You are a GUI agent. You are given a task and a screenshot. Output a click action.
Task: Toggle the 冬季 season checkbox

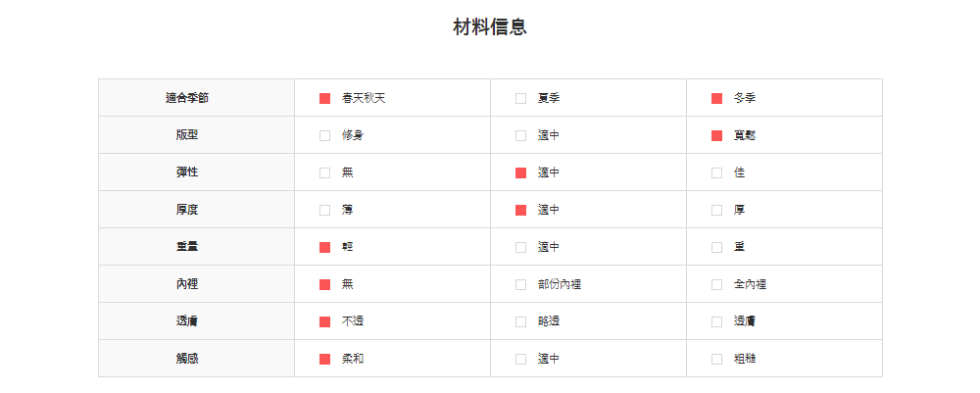coord(716,98)
